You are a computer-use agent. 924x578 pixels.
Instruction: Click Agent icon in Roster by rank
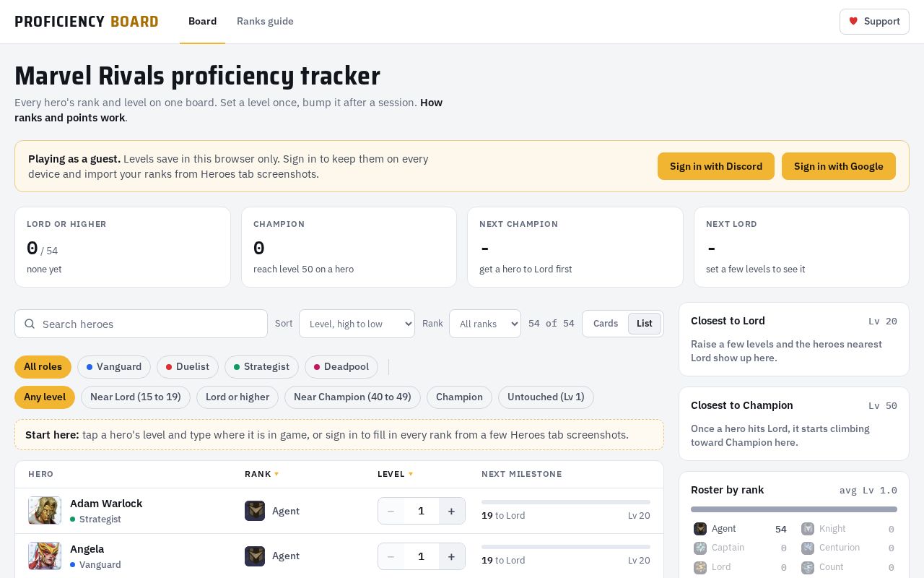click(x=700, y=529)
